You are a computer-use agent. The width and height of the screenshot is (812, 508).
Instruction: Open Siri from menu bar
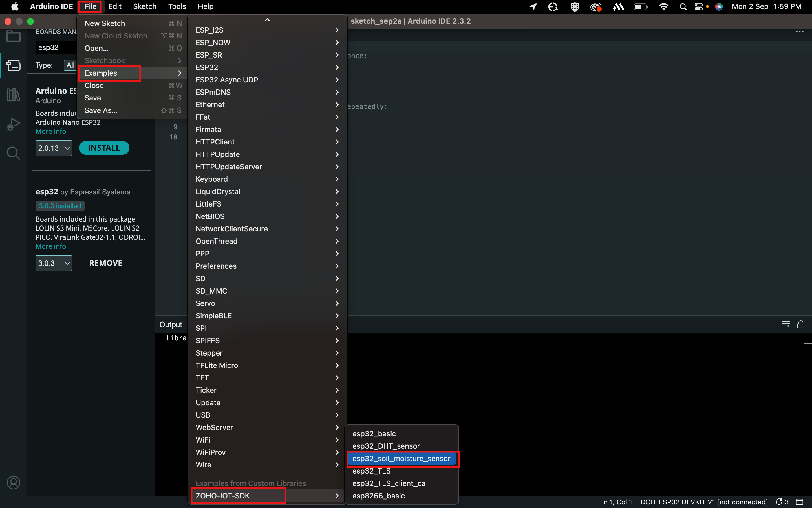718,7
